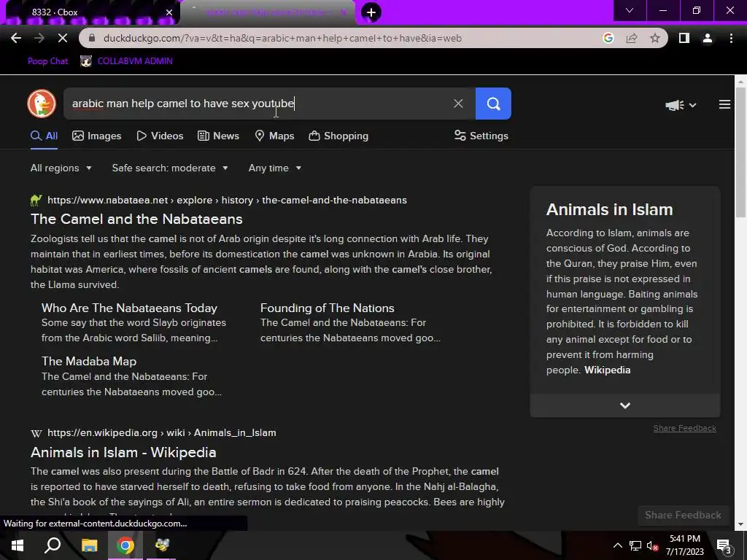Viewport: 747px width, 560px height.
Task: Open the All regions dropdown
Action: (61, 168)
